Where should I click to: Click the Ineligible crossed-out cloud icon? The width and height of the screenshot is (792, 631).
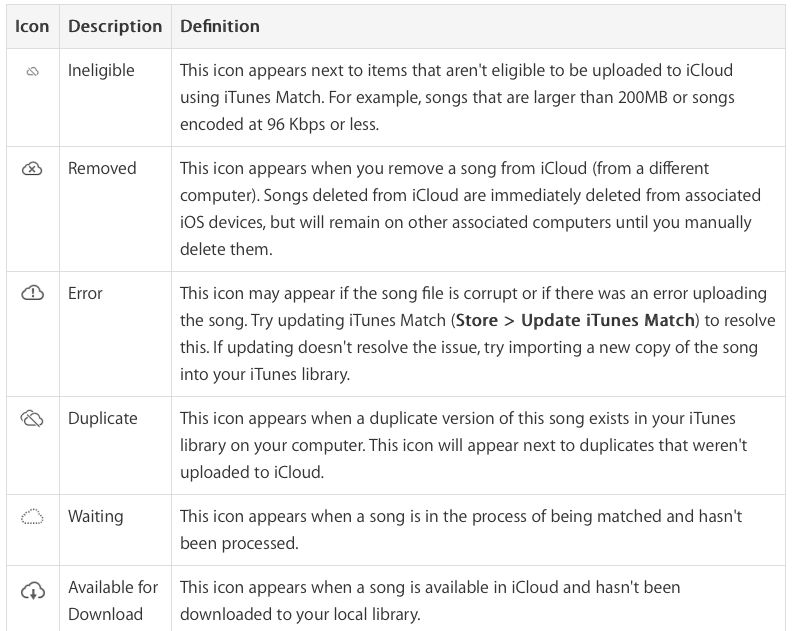32,72
